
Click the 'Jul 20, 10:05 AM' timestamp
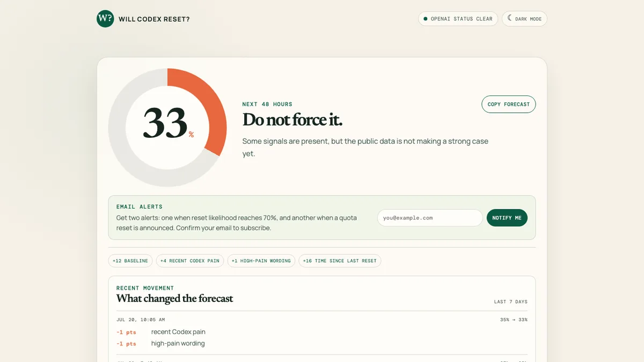point(141,320)
